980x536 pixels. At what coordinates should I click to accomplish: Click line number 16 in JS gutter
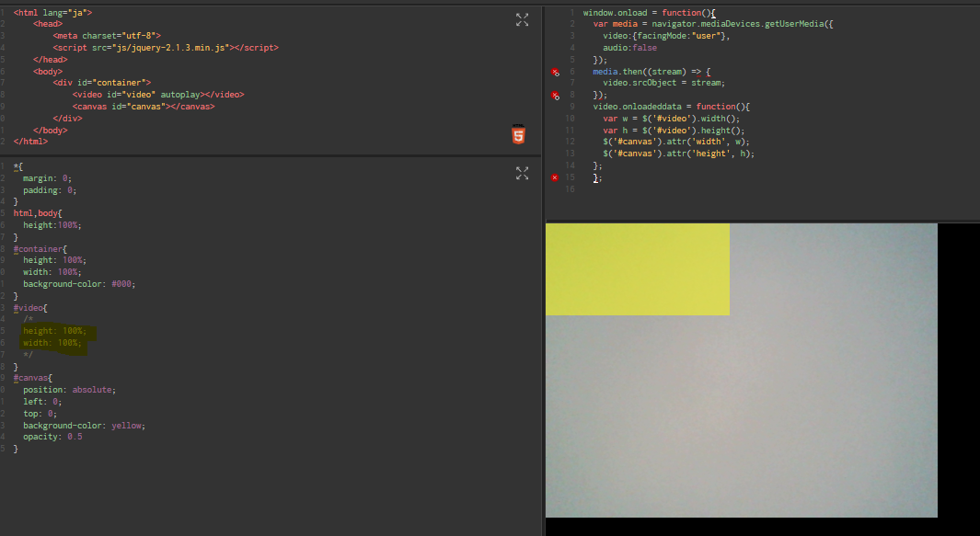[x=570, y=188]
